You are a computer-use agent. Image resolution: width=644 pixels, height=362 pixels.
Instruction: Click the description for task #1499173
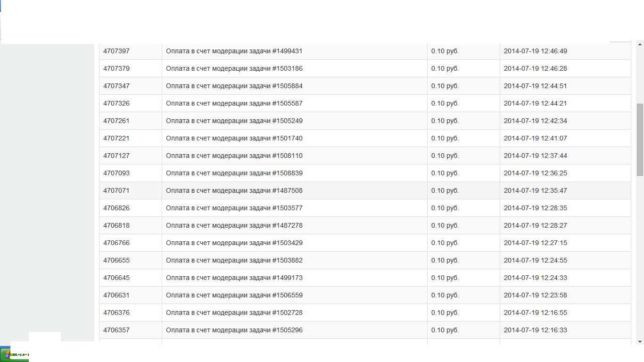click(x=234, y=278)
